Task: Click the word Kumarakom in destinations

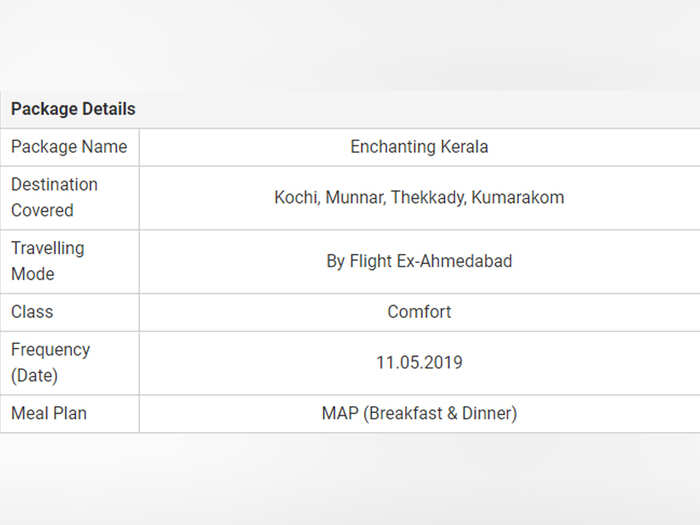Action: pyautogui.click(x=518, y=197)
